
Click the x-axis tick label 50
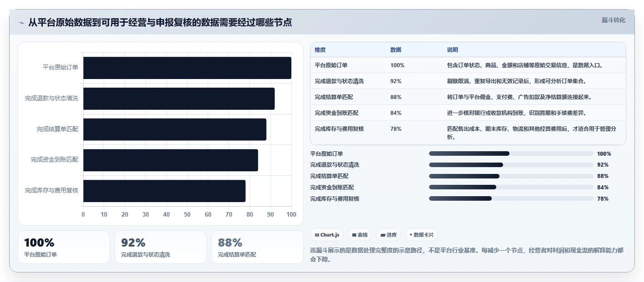click(x=187, y=214)
